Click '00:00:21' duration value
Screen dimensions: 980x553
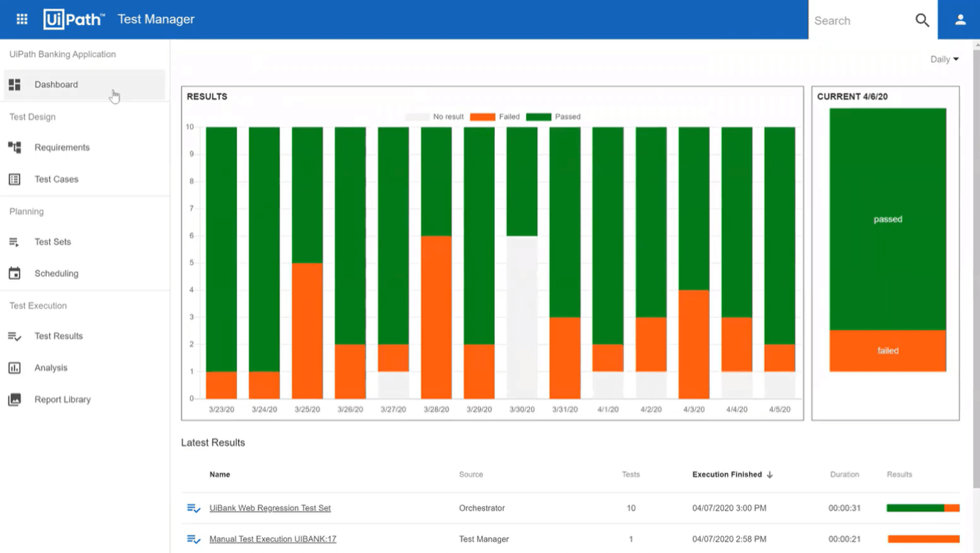(845, 539)
